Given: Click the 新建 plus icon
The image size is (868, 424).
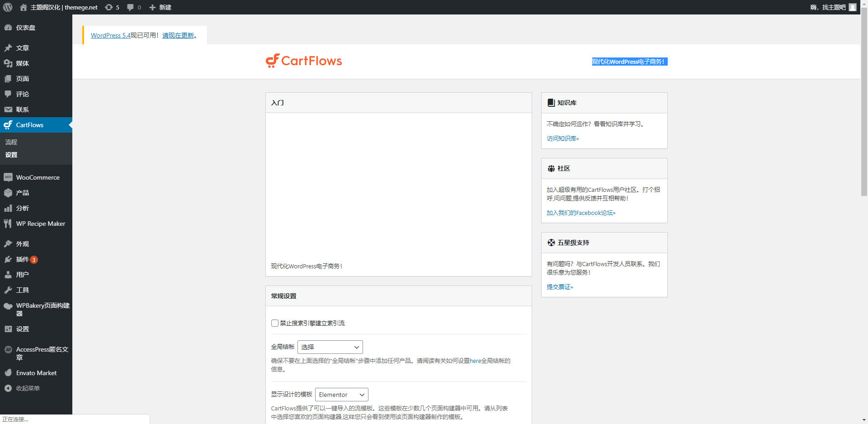Looking at the screenshot, I should tap(152, 7).
